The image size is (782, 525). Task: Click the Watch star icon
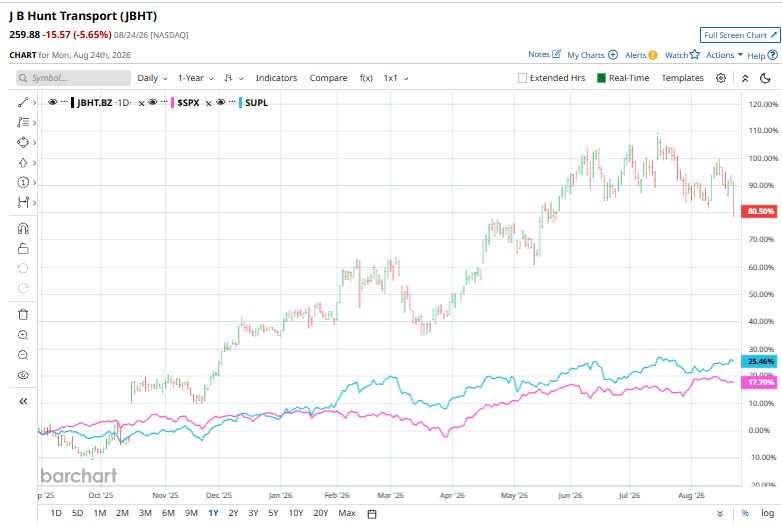pyautogui.click(x=695, y=54)
